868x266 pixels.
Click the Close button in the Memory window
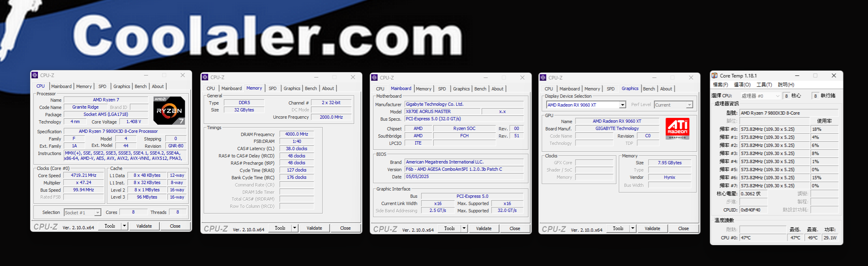click(345, 228)
